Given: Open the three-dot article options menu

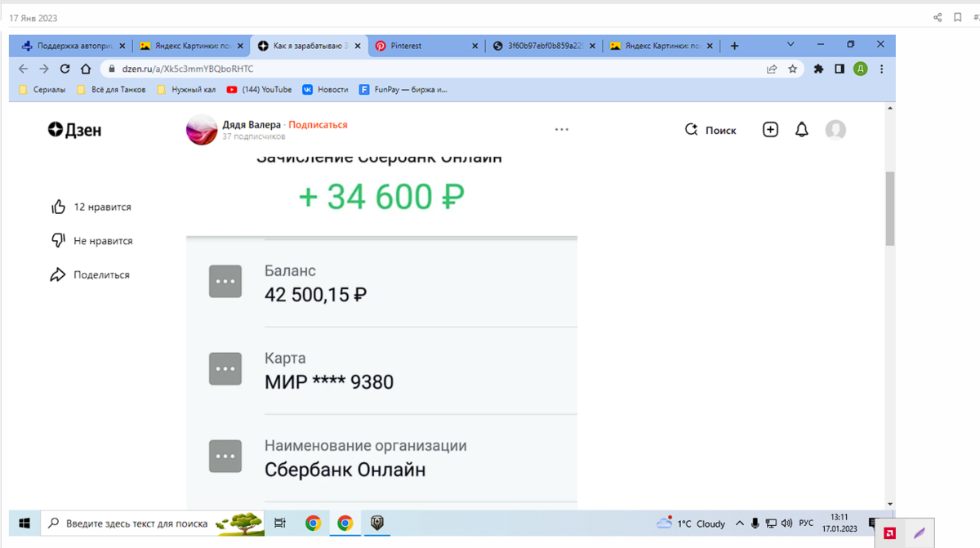Looking at the screenshot, I should click(561, 130).
